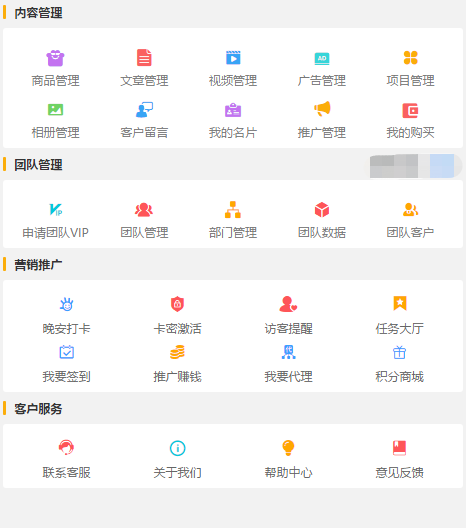
Task: Click the 帮助中心 text
Action: click(288, 473)
